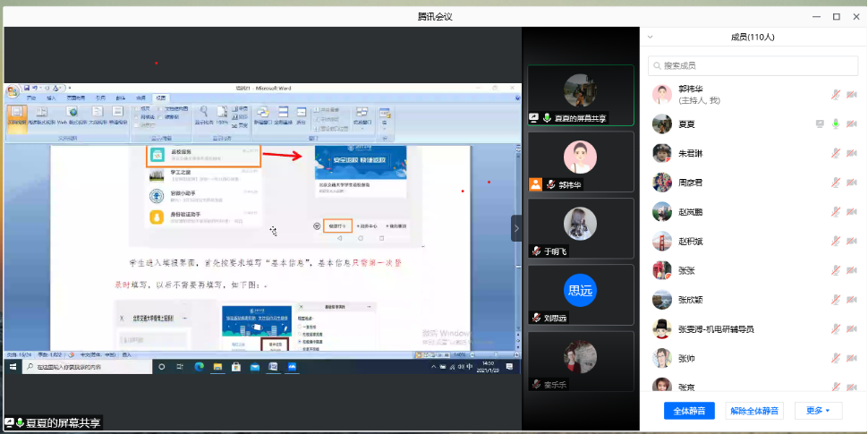Unmute 张张's microphone in member list
Image resolution: width=868 pixels, height=434 pixels.
point(836,271)
